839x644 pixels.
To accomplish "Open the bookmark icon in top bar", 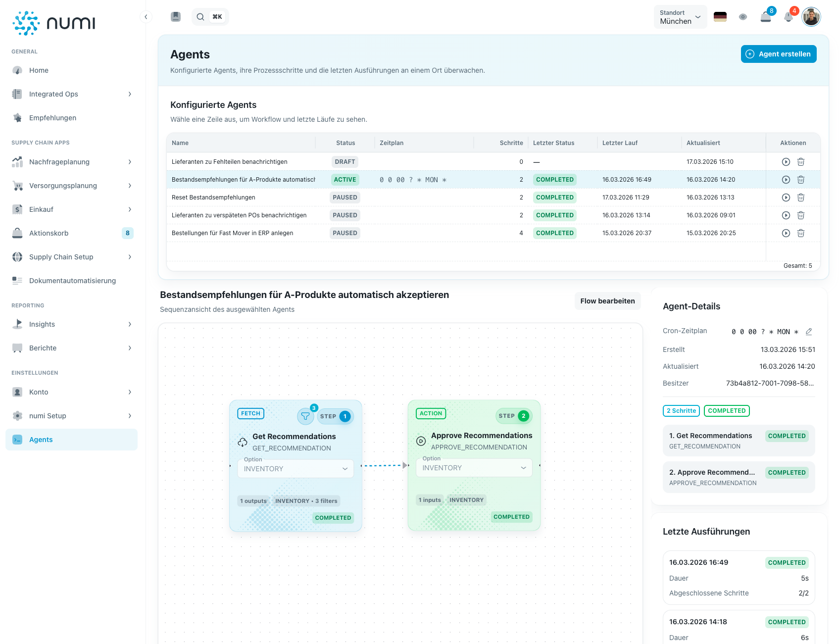I will pos(176,17).
